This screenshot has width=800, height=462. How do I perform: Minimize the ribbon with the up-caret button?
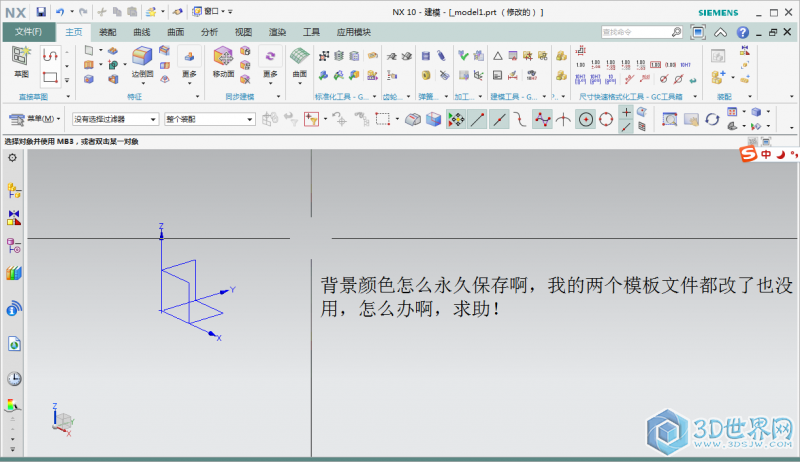pos(720,33)
